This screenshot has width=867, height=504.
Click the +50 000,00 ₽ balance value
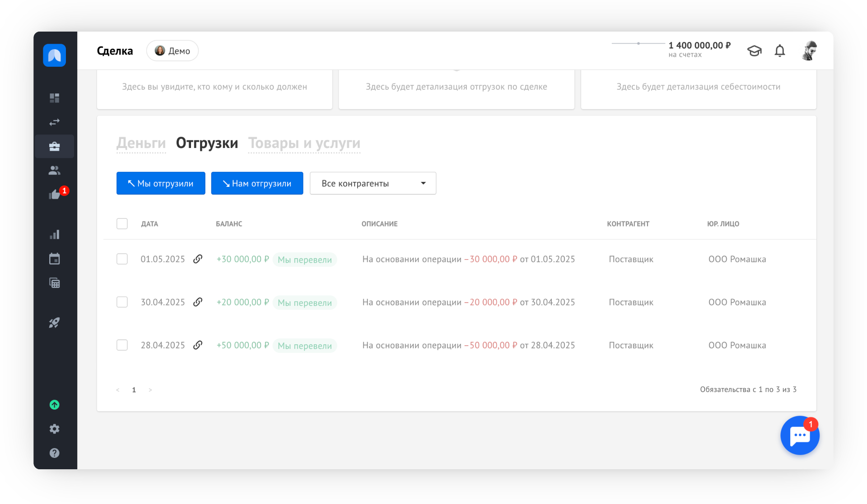coord(243,345)
